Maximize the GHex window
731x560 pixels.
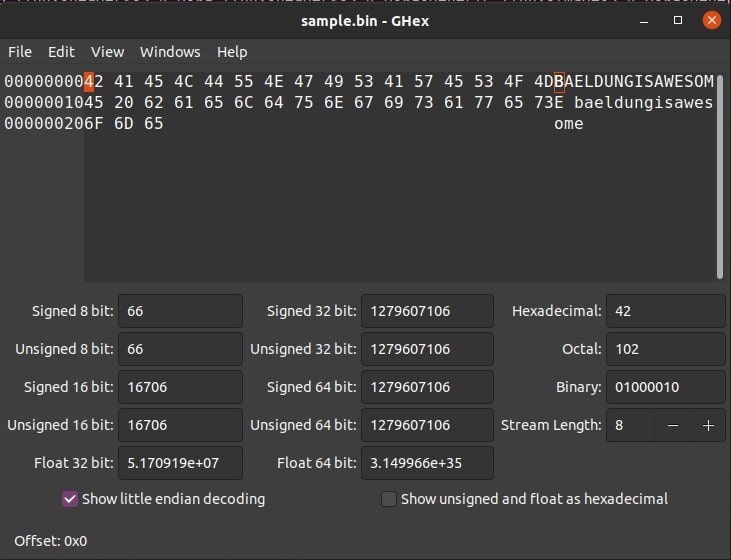(x=678, y=20)
